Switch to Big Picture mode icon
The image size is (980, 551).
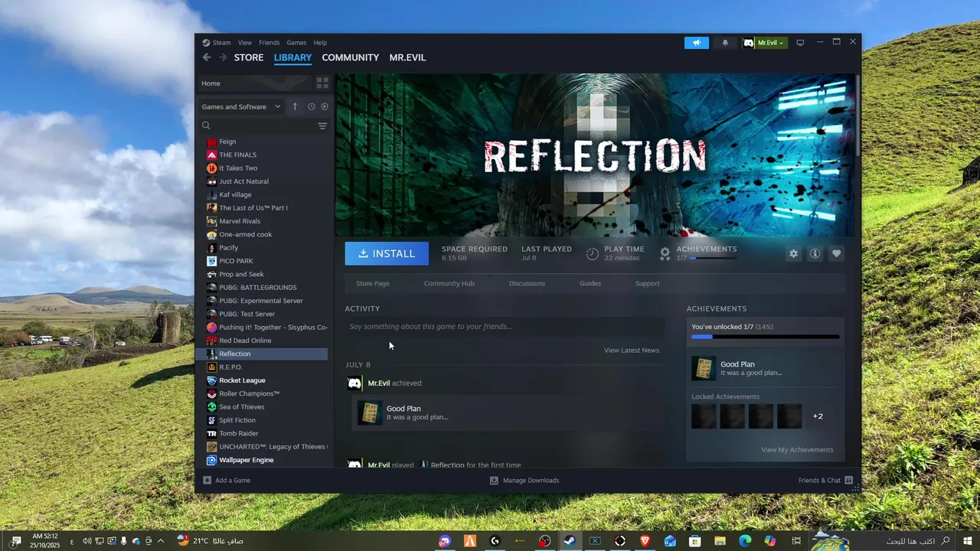(800, 43)
